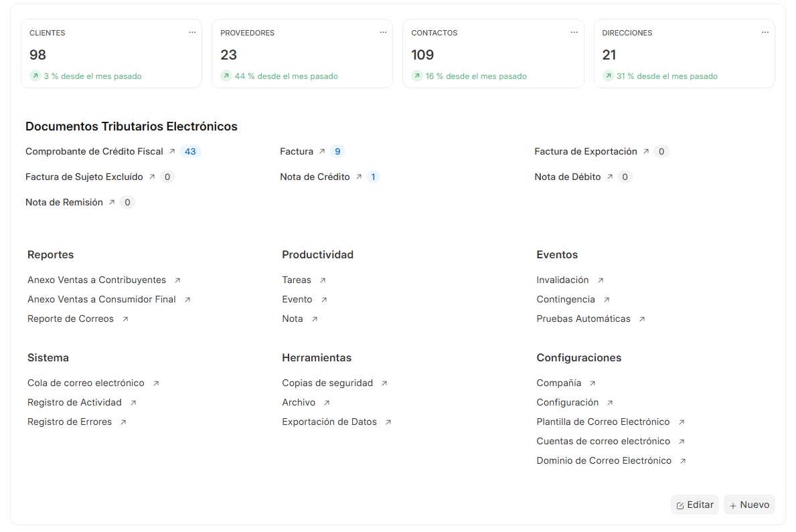
Task: Click the arrow icon next to Factura
Action: coord(322,152)
